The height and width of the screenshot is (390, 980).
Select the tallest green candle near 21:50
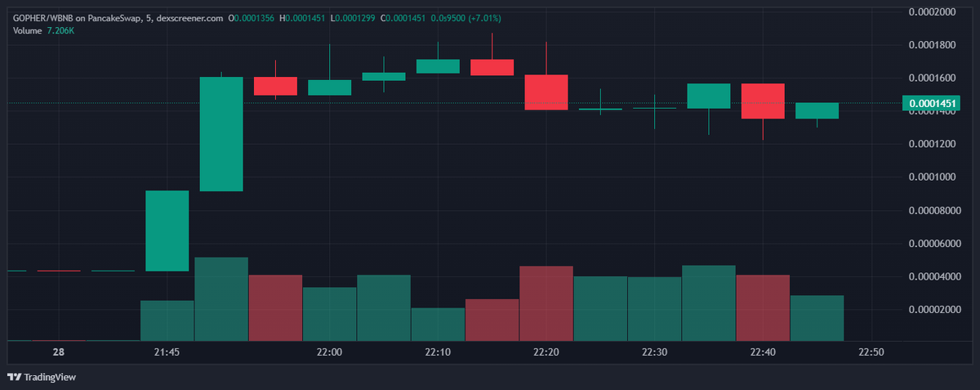point(221,134)
